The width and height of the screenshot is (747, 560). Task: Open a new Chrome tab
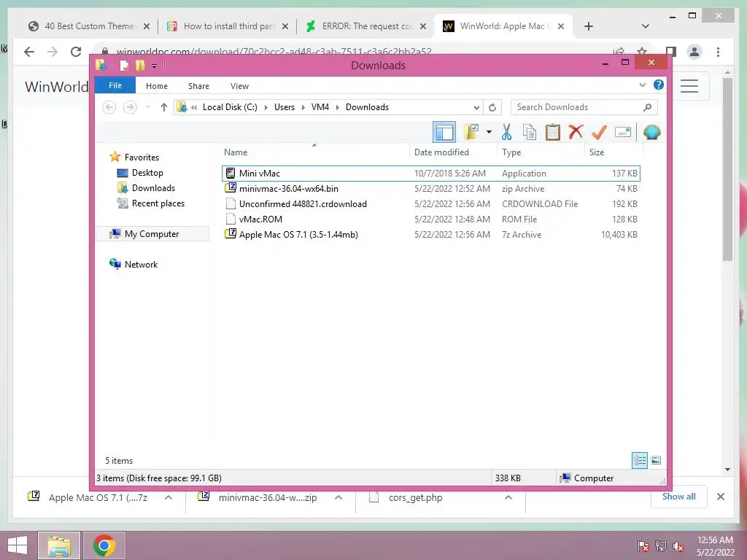[589, 26]
